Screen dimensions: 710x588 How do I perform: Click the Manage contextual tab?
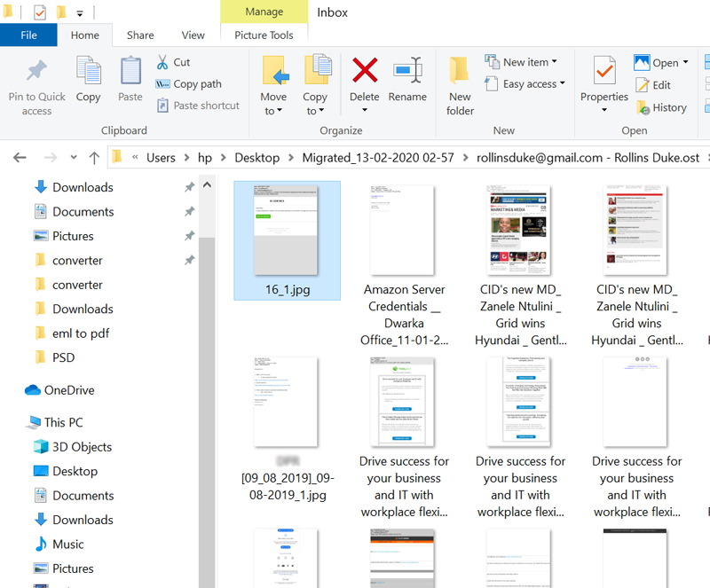point(264,12)
